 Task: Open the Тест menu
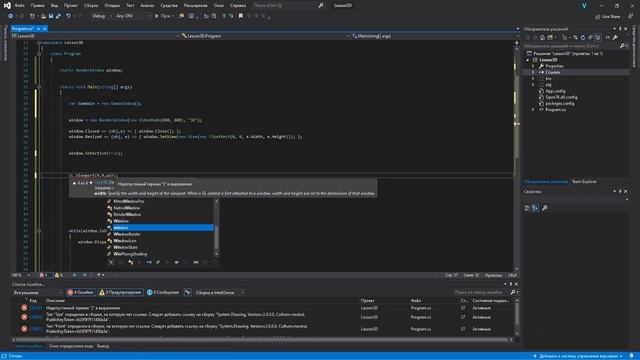coord(130,6)
